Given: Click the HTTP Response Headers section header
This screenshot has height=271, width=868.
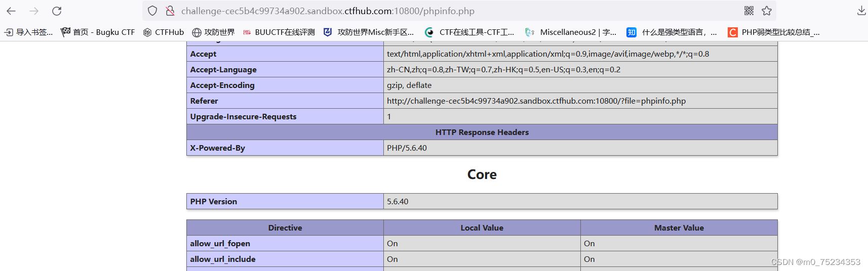Looking at the screenshot, I should click(x=482, y=132).
